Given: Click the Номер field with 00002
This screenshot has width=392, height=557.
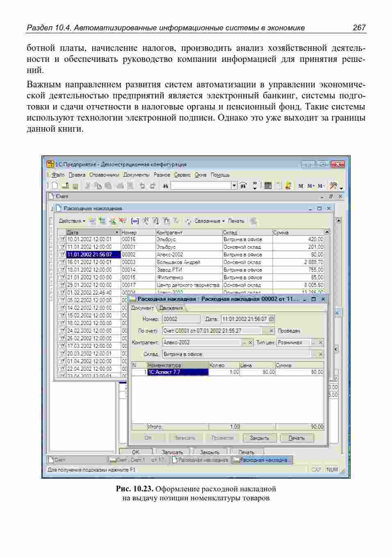Looking at the screenshot, I should (181, 319).
